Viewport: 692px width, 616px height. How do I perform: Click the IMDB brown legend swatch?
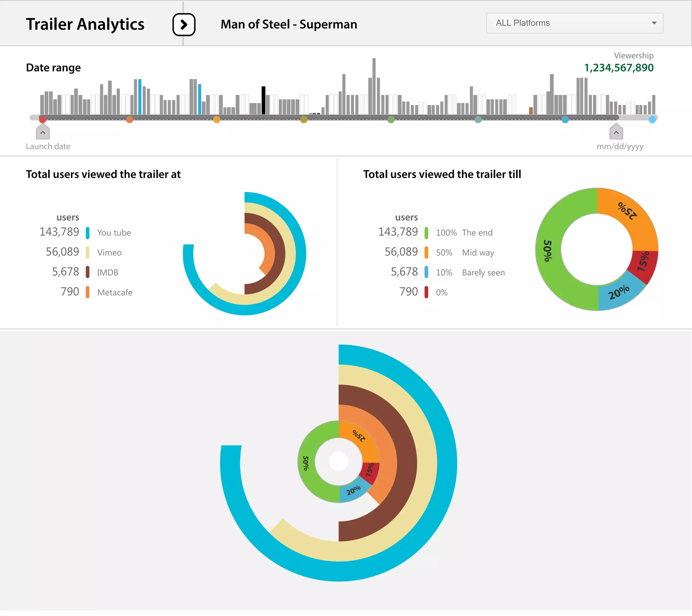[x=88, y=272]
